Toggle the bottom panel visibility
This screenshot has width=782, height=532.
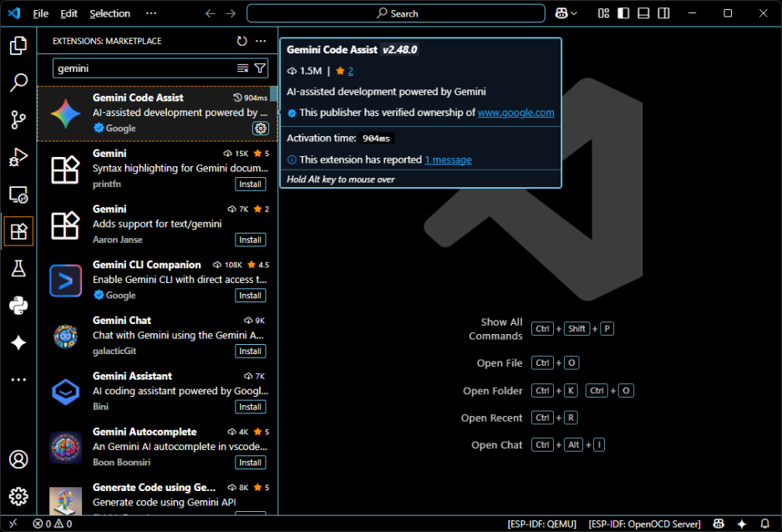(x=643, y=13)
